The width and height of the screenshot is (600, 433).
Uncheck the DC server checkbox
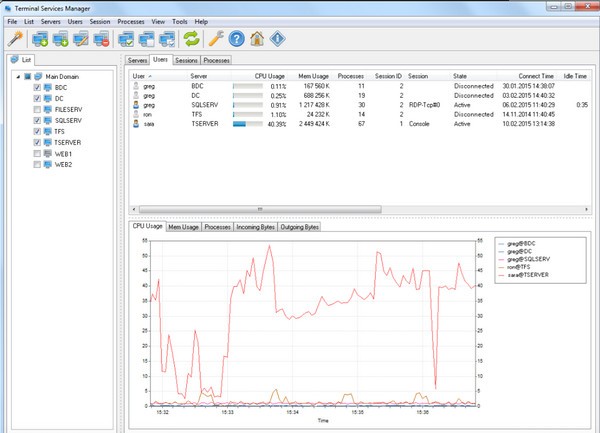point(37,98)
